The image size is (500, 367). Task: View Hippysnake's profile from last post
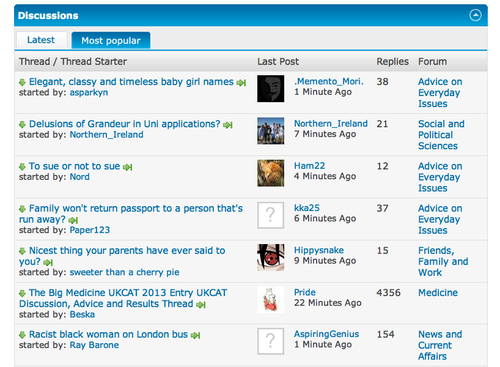pyautogui.click(x=319, y=250)
